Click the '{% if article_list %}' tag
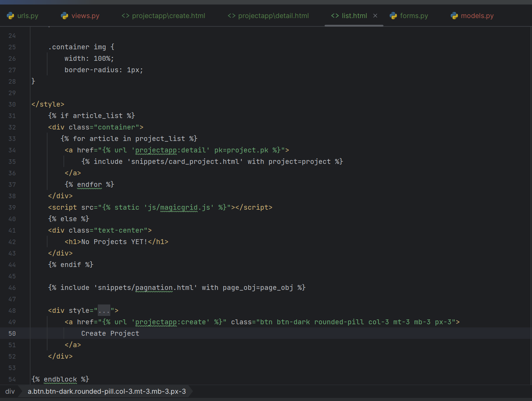Viewport: 532px width, 401px height. (92, 116)
